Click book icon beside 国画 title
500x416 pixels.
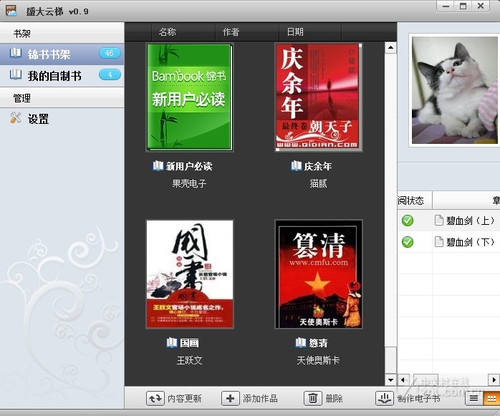pos(172,342)
